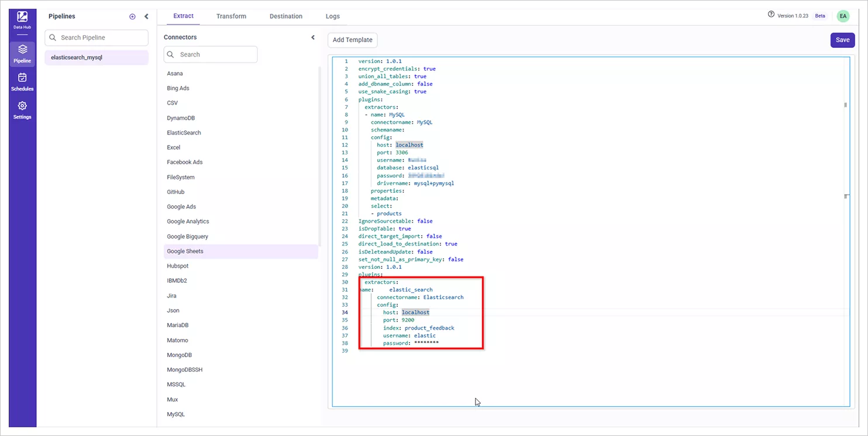The height and width of the screenshot is (436, 868).
Task: Select the Google Sheets connector
Action: (x=241, y=251)
